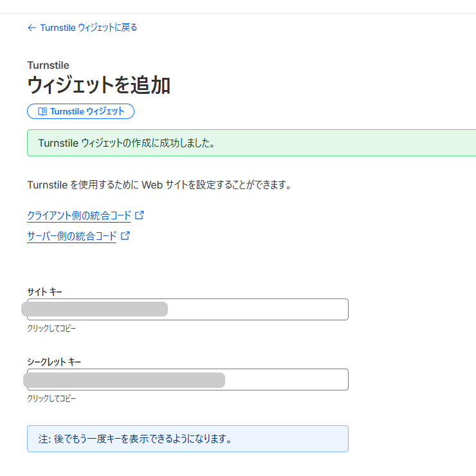476x476 pixels.
Task: Click the "シークレット キー" field label
Action: [x=54, y=362]
